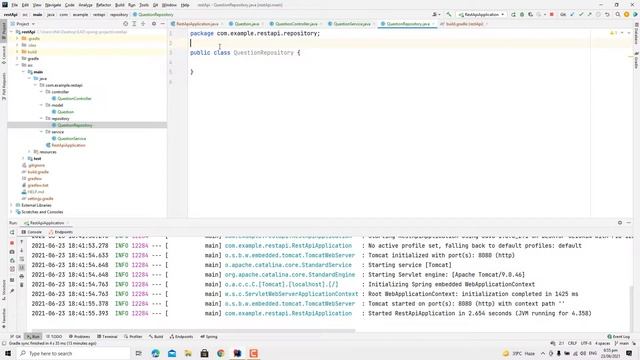Toggle the Profiler tool window button
This screenshot has height=360, width=640.
(x=133, y=337)
